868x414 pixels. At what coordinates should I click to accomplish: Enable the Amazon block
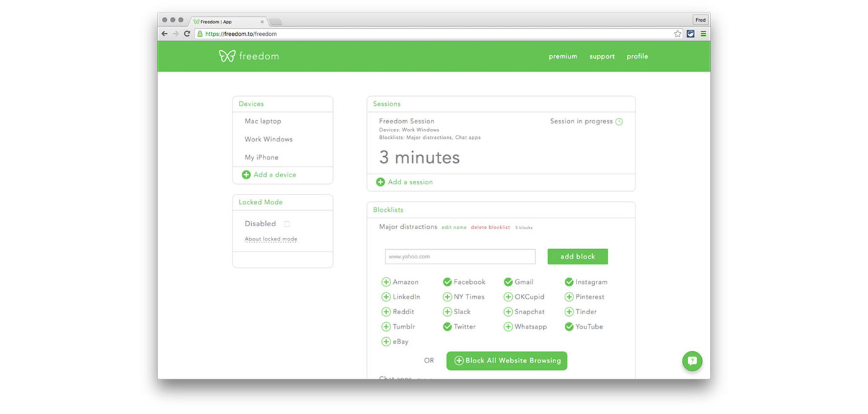click(385, 281)
